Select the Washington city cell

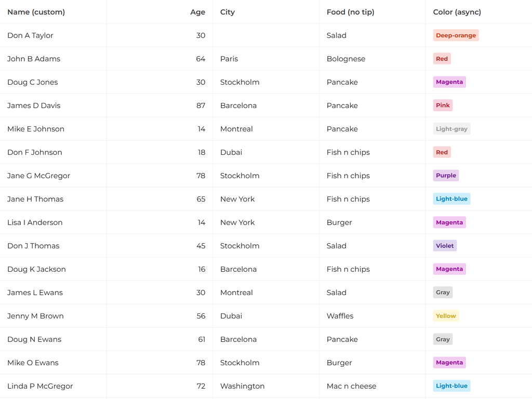click(x=242, y=386)
